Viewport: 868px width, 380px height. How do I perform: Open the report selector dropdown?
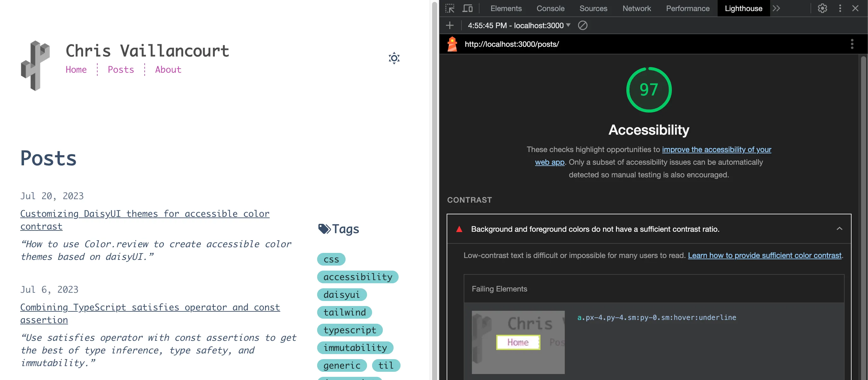pyautogui.click(x=519, y=25)
